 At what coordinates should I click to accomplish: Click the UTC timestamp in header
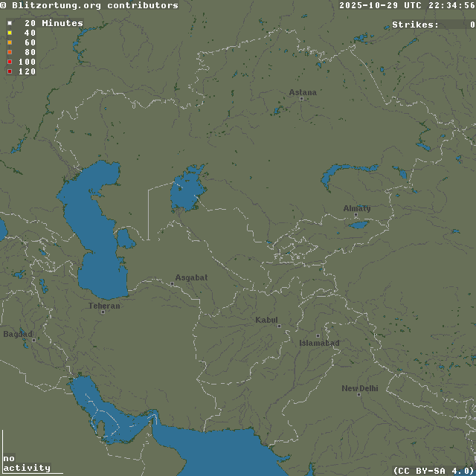tap(407, 5)
